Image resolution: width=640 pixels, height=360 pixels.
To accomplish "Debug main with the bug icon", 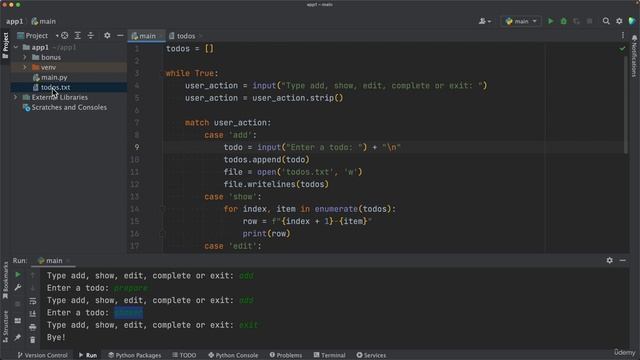I will click(564, 21).
